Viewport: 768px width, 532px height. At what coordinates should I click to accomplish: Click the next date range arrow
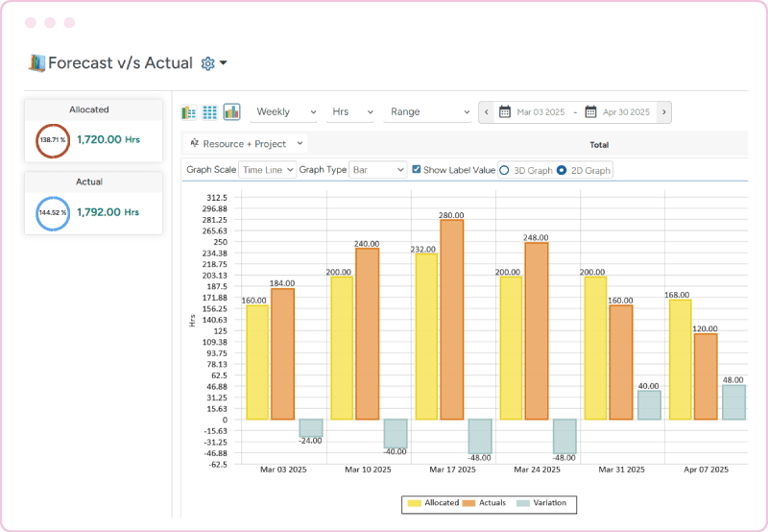pos(663,112)
